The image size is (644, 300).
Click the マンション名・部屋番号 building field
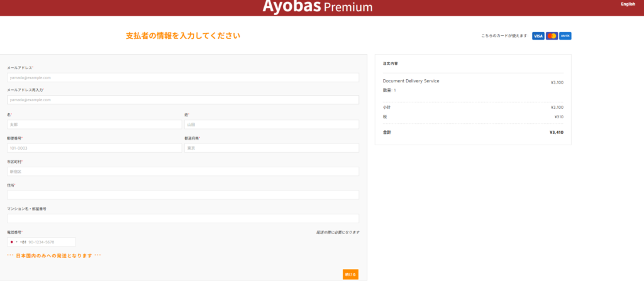coord(182,218)
